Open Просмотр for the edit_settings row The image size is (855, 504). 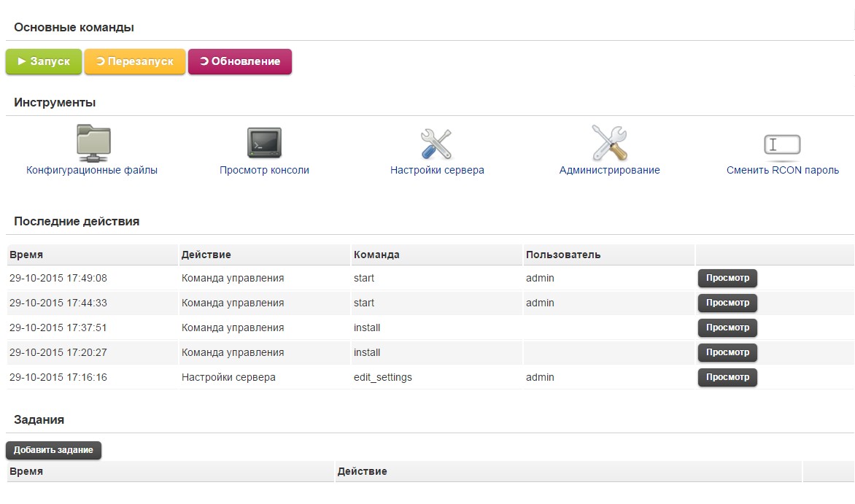tap(727, 377)
